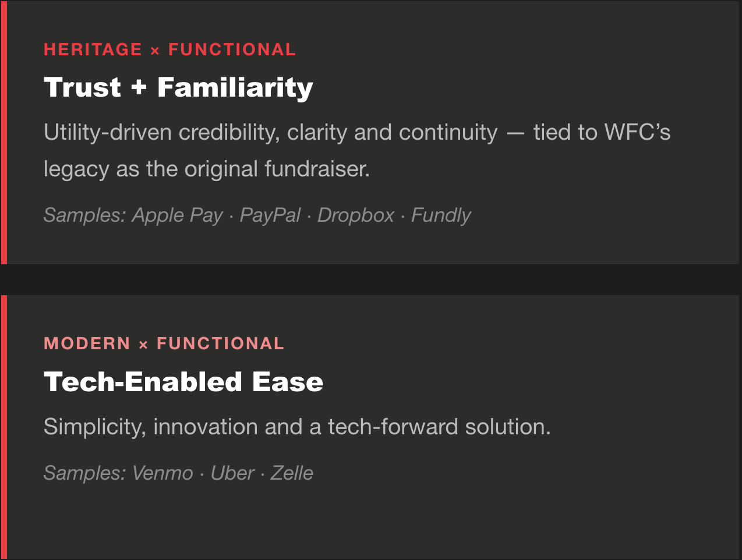Image resolution: width=742 pixels, height=560 pixels.
Task: Click Fundly in samples list
Action: point(441,215)
